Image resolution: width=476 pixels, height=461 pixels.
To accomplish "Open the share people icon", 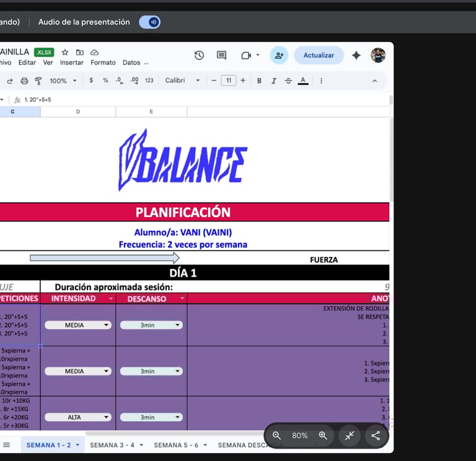I will tap(279, 55).
